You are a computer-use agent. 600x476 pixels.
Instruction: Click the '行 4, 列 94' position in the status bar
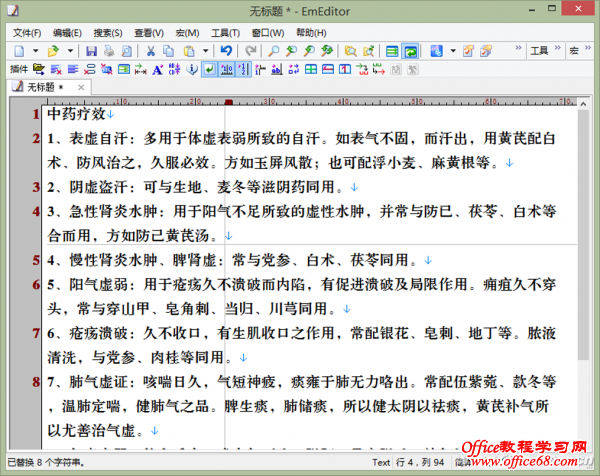point(420,463)
